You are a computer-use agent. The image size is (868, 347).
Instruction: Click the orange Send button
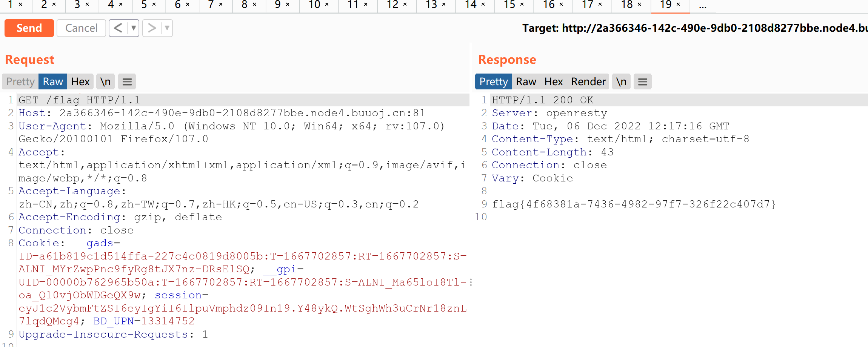[x=29, y=28]
